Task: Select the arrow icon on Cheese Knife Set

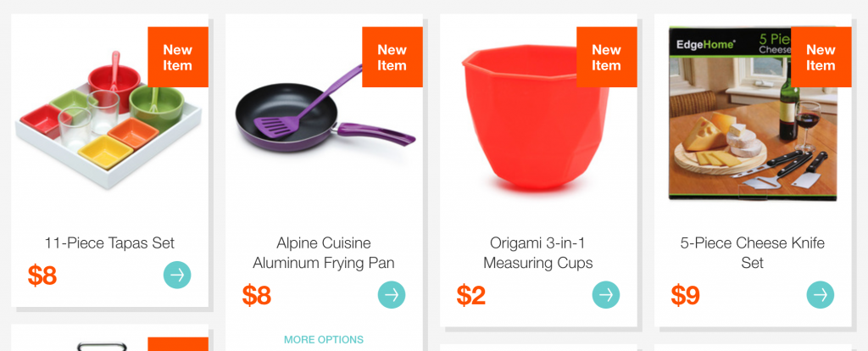Action: click(x=820, y=295)
